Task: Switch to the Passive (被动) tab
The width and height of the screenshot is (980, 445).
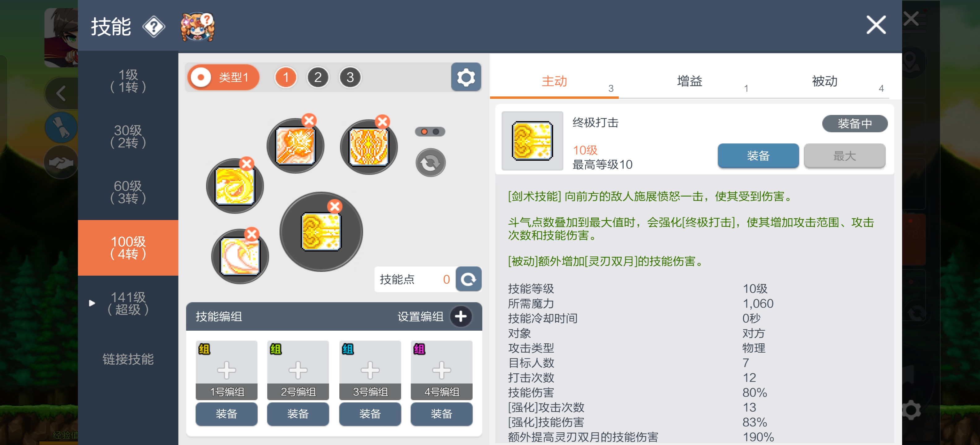Action: point(824,81)
